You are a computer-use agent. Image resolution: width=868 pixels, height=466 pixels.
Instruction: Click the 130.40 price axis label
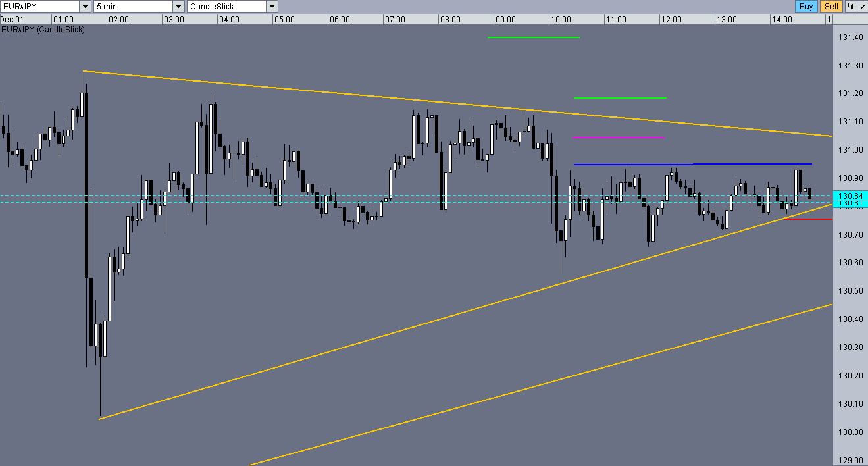click(x=851, y=319)
